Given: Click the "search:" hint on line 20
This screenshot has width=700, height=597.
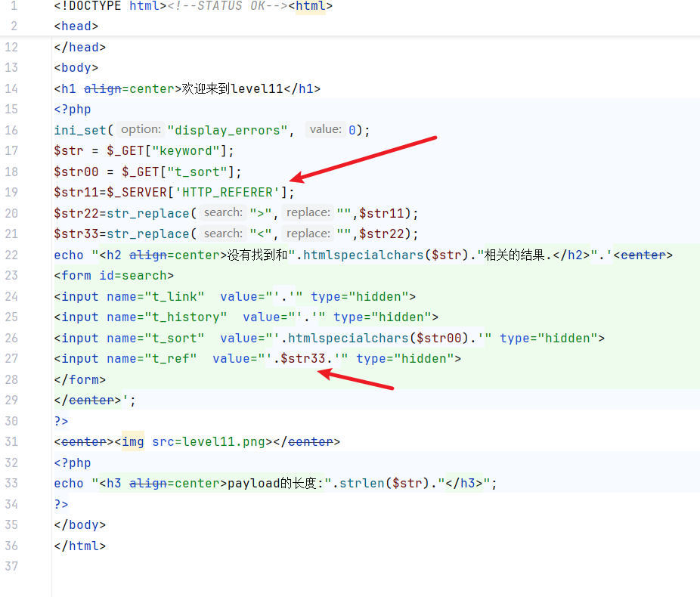Looking at the screenshot, I should 223,213.
